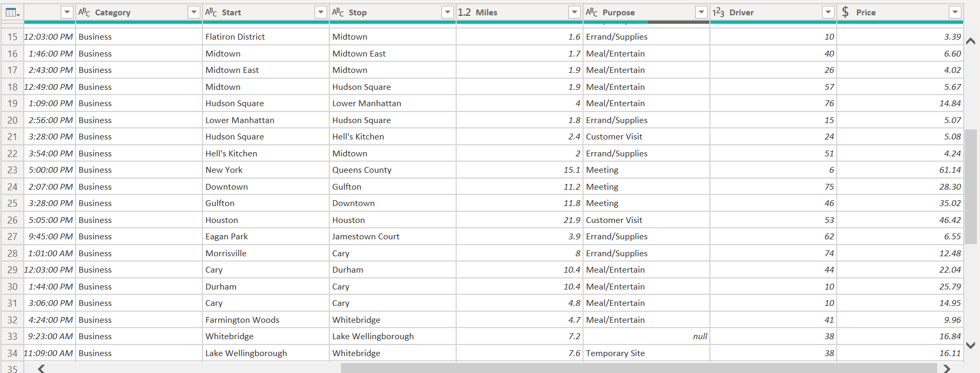Screen dimensions: 980x373
Task: Click the horizontal scrollbar thumb
Action: tap(639, 368)
